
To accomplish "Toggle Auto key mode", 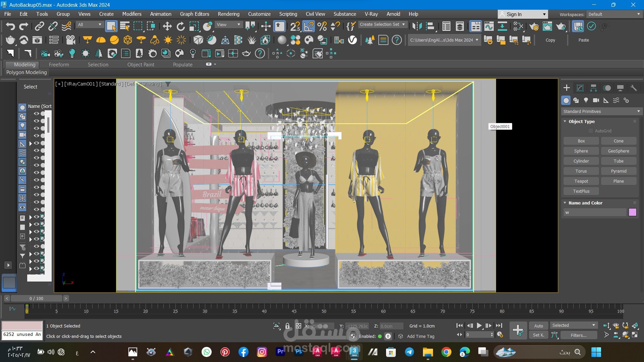I will (538, 326).
